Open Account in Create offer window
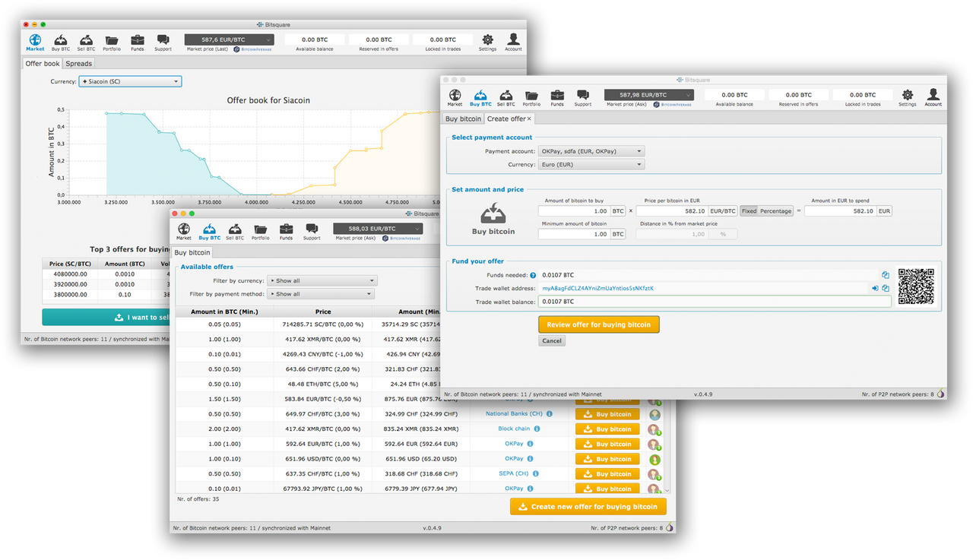Image resolution: width=973 pixels, height=560 pixels. pyautogui.click(x=933, y=97)
